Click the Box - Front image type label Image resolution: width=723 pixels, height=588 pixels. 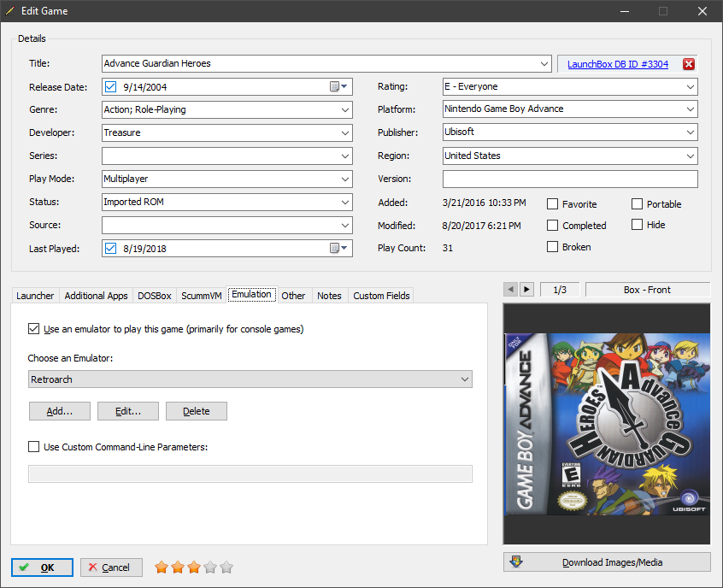coord(648,290)
